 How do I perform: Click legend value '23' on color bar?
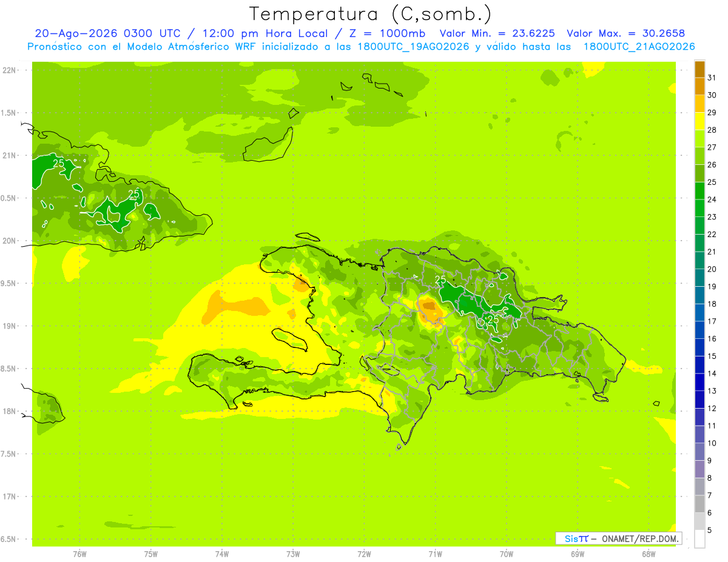712,217
